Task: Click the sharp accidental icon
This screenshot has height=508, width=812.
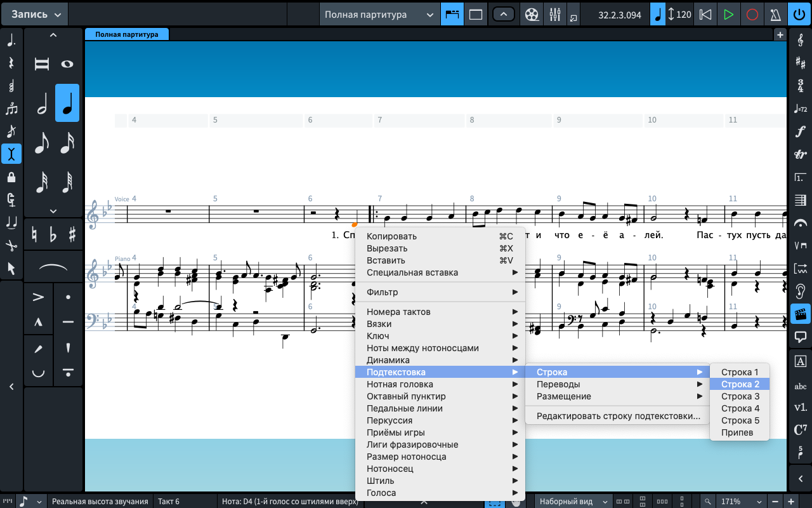Action: coord(72,234)
